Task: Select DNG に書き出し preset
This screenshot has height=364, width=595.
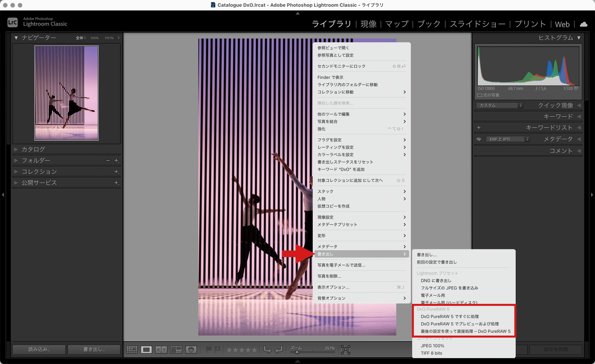Action: point(464,280)
